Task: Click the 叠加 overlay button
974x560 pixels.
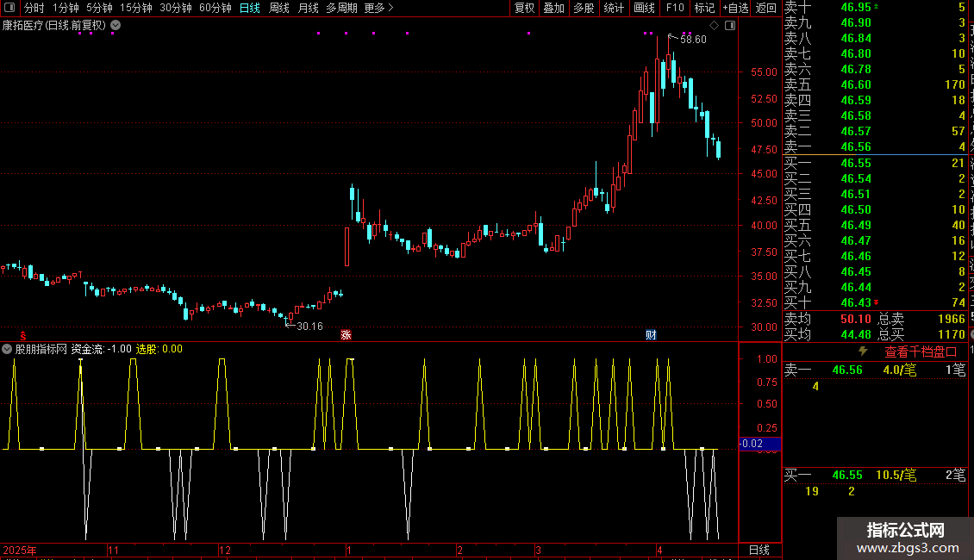Action: [x=554, y=8]
